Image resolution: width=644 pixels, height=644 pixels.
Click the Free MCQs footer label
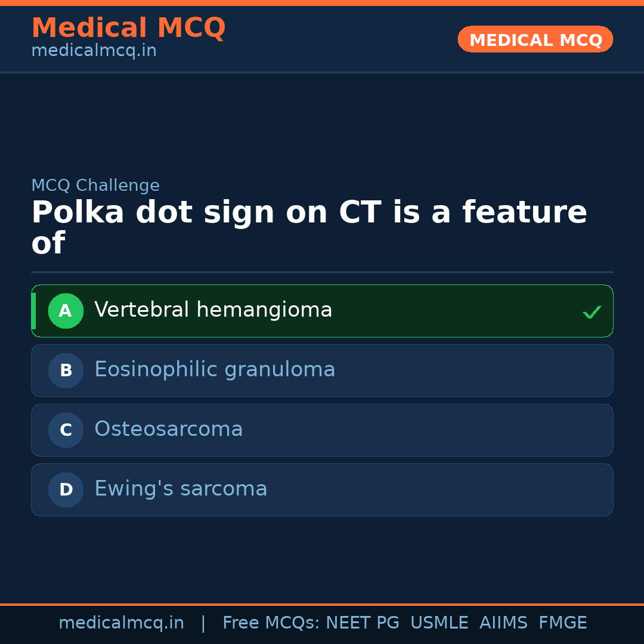[x=271, y=623]
